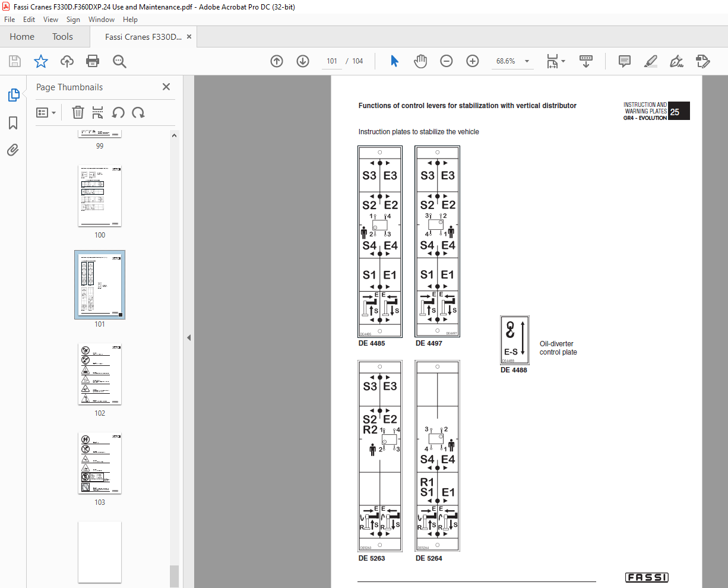This screenshot has height=588, width=728.
Task: Click the Save file icon
Action: 15,61
